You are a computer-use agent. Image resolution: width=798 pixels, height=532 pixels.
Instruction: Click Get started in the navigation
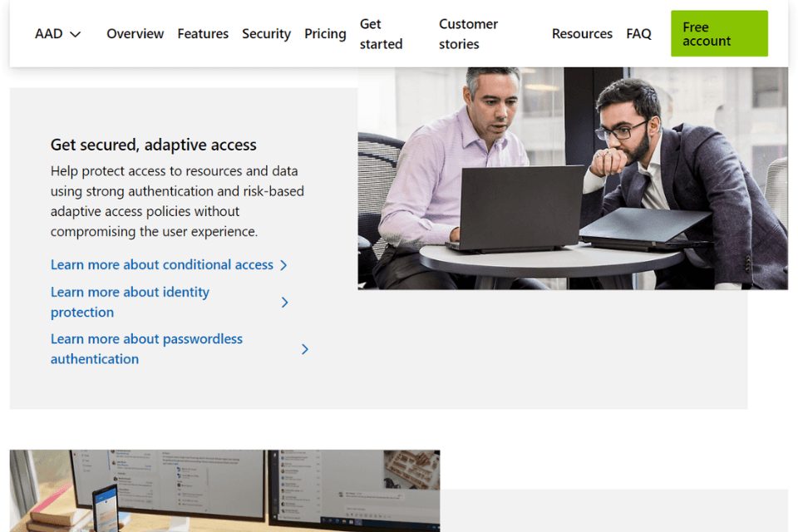click(x=380, y=33)
